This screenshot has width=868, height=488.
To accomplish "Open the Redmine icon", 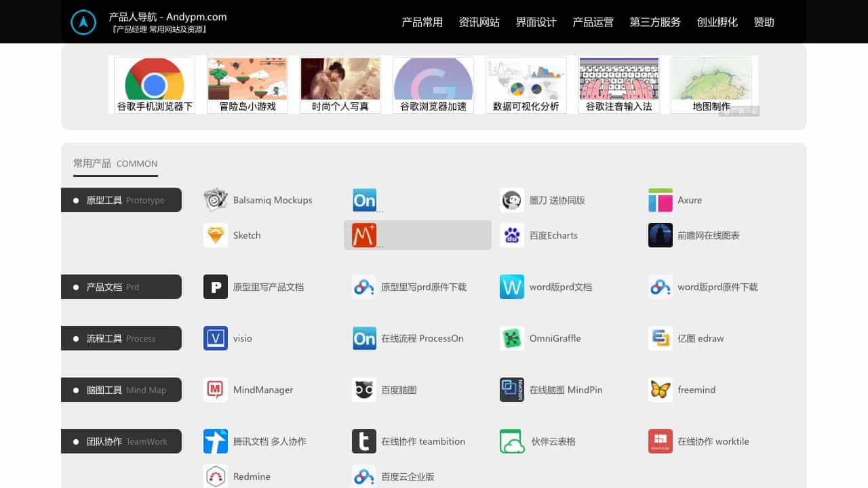I will click(216, 476).
